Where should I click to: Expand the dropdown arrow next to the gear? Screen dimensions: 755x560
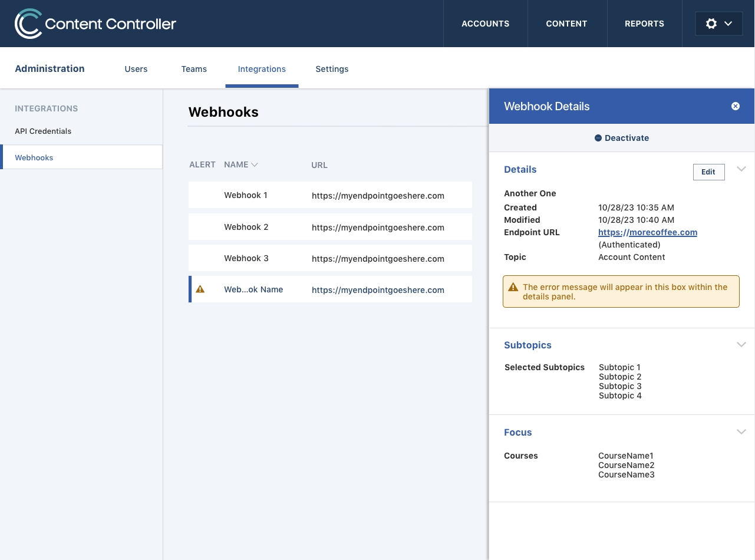(728, 24)
